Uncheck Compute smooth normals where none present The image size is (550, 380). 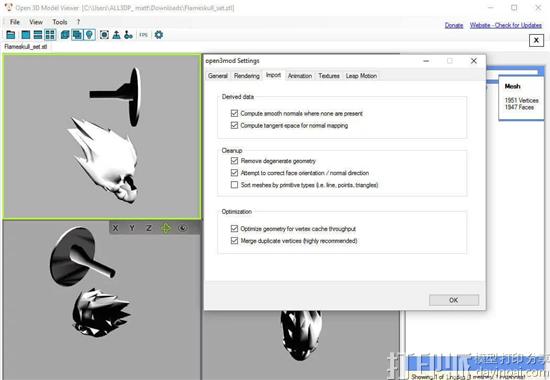(234, 113)
